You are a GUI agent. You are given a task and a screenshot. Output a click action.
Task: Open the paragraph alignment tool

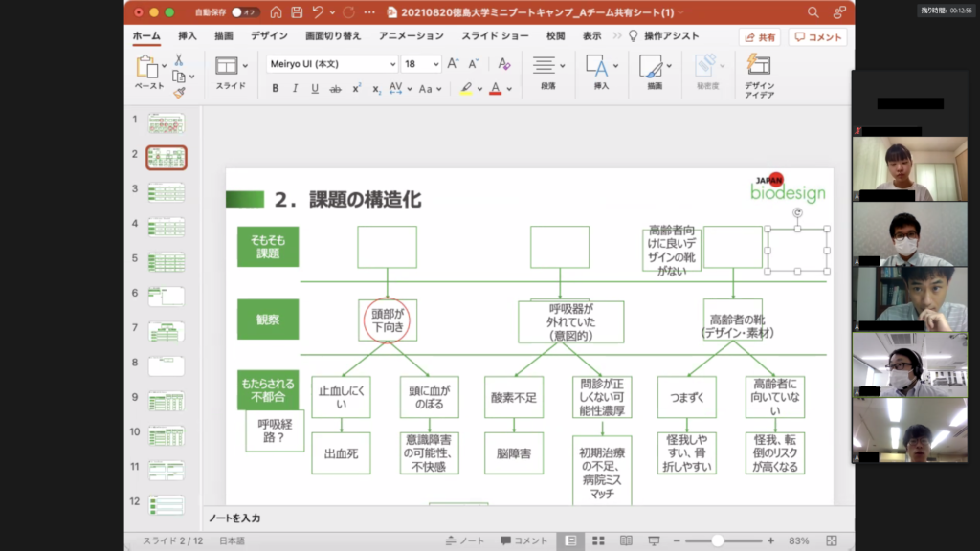(x=544, y=65)
